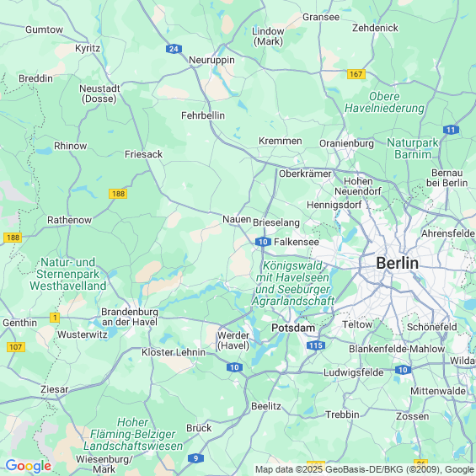This screenshot has height=476, width=476.
Task: Click the yellow 107 road shield
Action: click(x=16, y=347)
